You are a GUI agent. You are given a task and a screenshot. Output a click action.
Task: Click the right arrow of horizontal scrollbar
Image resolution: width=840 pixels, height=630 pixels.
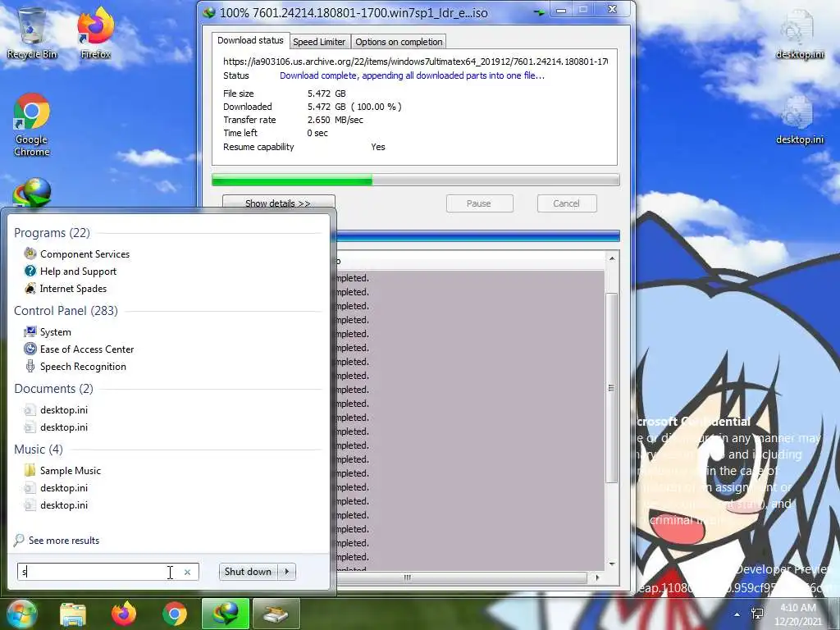click(597, 577)
